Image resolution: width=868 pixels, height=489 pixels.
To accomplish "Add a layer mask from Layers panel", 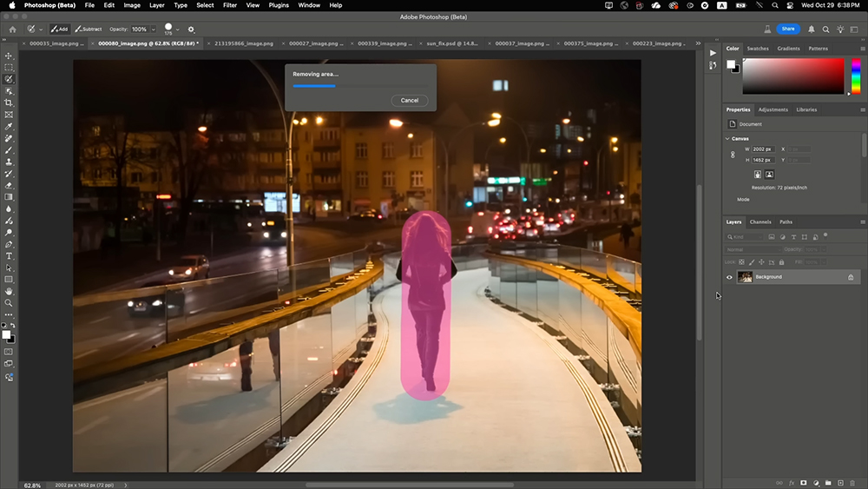I will 803,482.
